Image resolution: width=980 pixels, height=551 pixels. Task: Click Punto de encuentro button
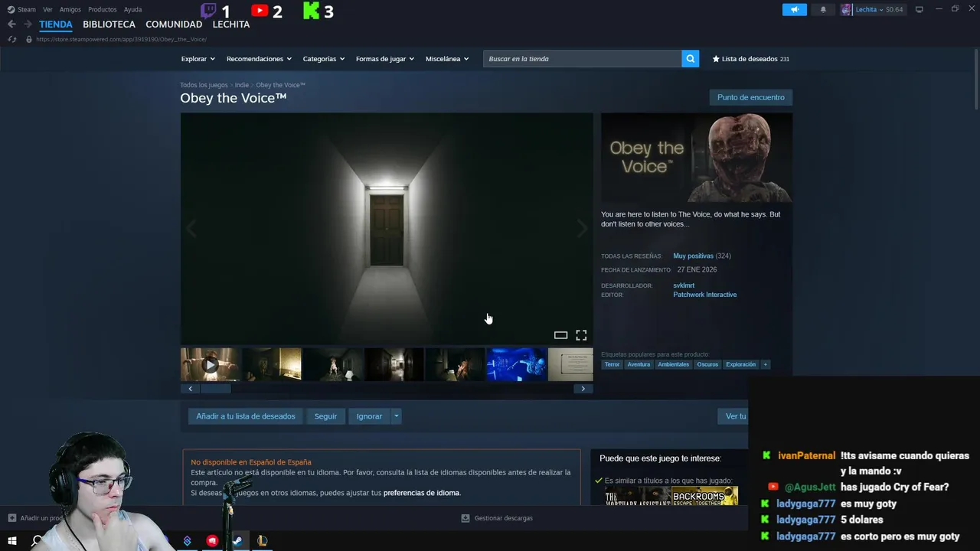[750, 97]
